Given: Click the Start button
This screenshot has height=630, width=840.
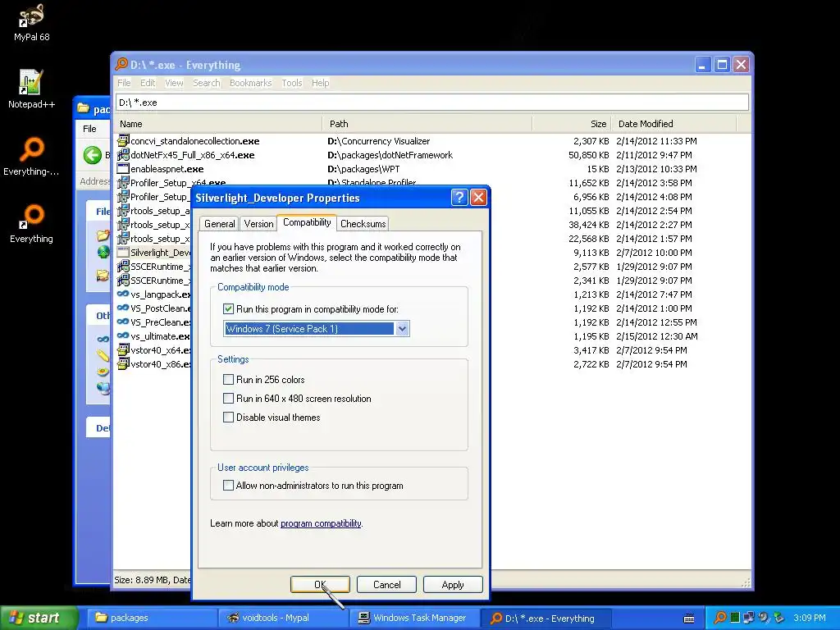Looking at the screenshot, I should (39, 618).
